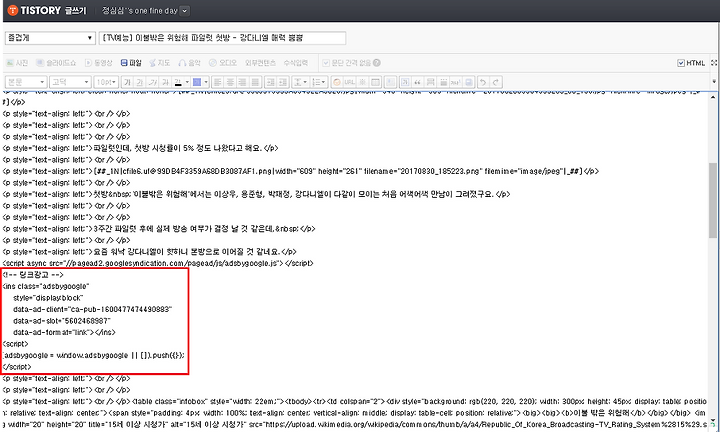Screen dimensions: 720x432
Task: Click the Tistory orange logo icon
Action: coord(13,10)
